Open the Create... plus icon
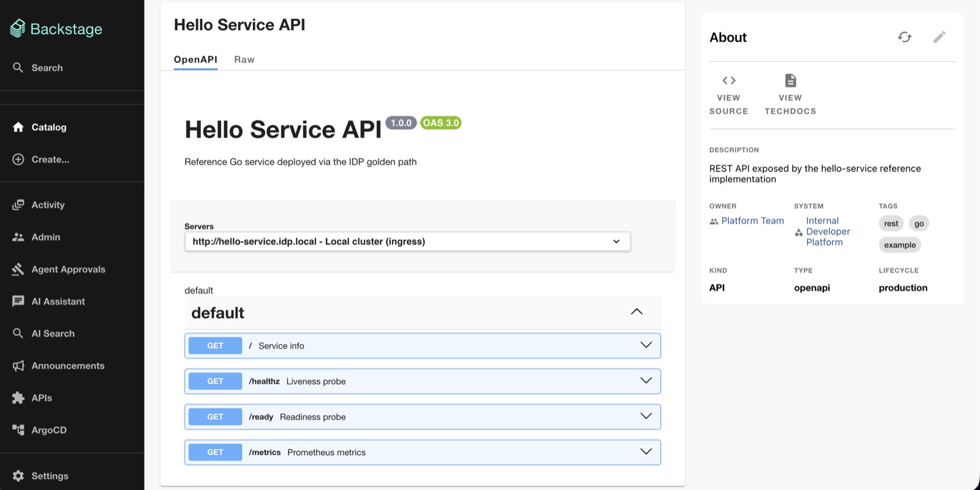 (18, 159)
